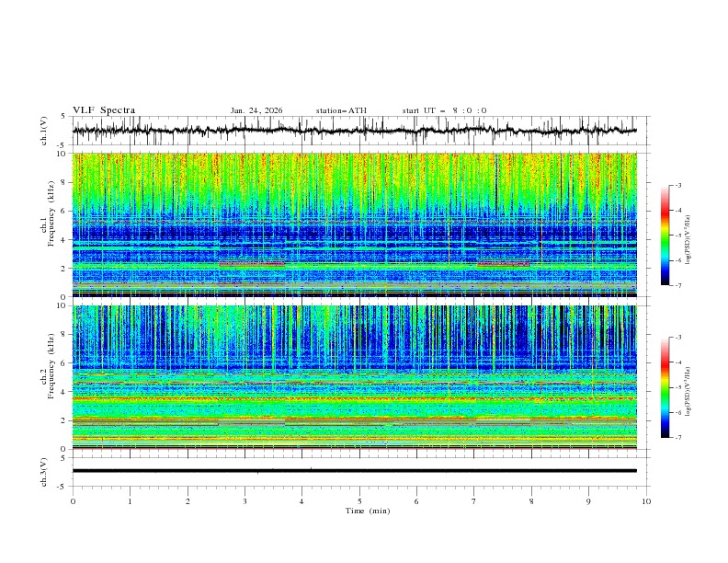Screen dimensions: 728x563
Task: Click the "-3" tick on ch.2 colorbar
Action: coord(678,338)
